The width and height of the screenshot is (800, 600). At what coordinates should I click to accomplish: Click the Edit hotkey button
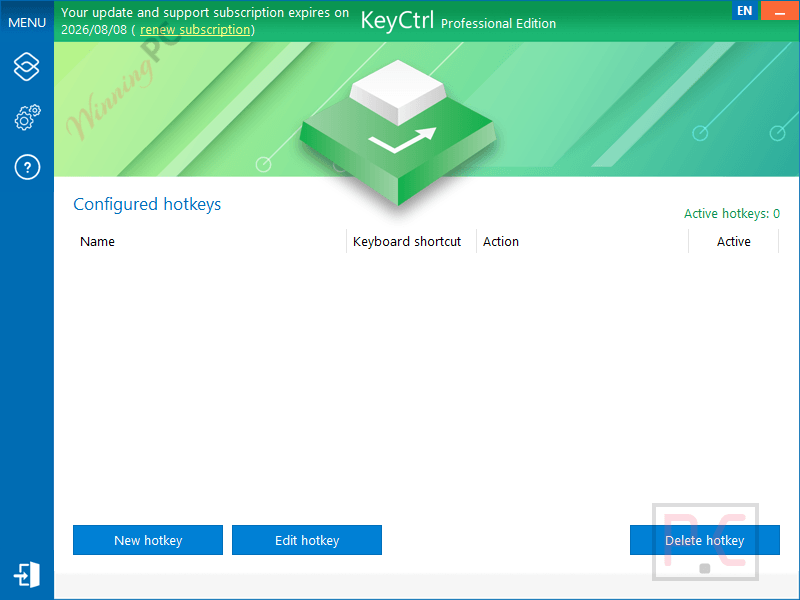click(307, 540)
